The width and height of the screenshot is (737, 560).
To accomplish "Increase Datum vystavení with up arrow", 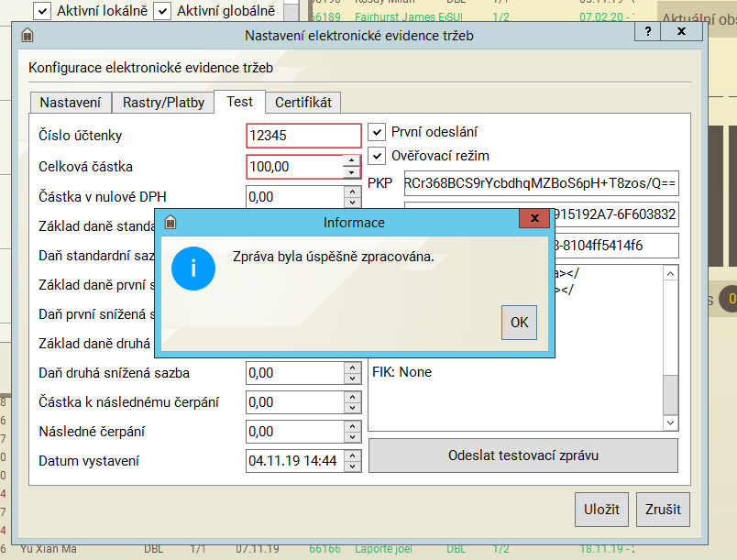I will pos(352,456).
